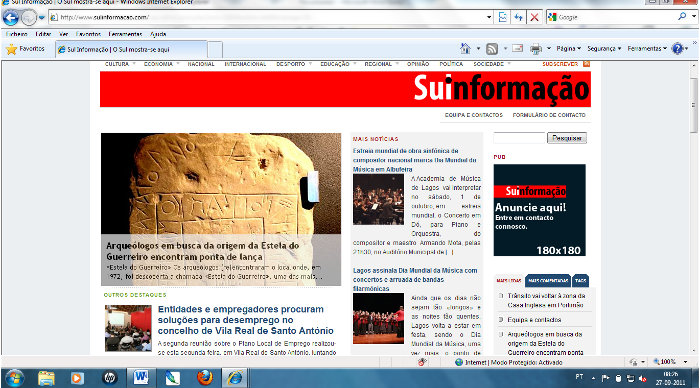Open the Home page icon in command bar
The width and height of the screenshot is (700, 388).
click(465, 48)
